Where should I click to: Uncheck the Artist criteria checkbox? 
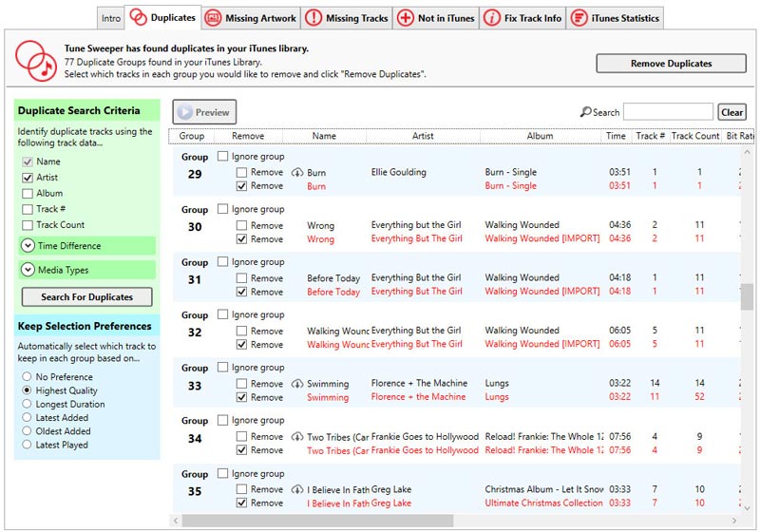click(28, 178)
